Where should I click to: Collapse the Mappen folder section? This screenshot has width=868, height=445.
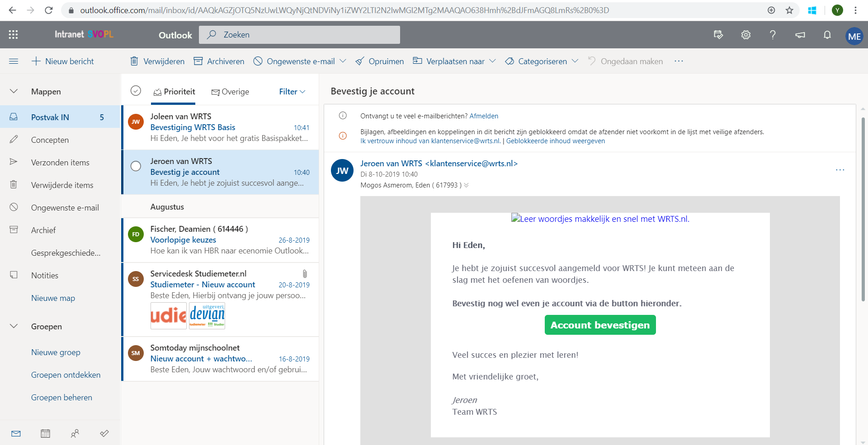14,91
